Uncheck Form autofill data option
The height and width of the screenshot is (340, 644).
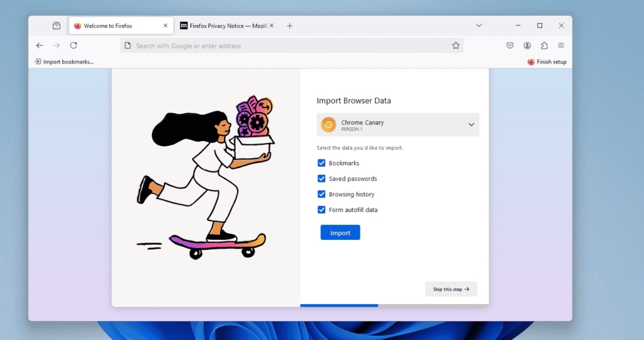coord(321,210)
